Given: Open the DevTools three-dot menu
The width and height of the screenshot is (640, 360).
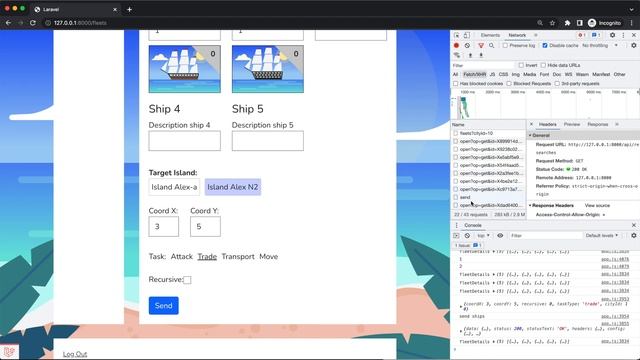Looking at the screenshot, I should point(623,36).
